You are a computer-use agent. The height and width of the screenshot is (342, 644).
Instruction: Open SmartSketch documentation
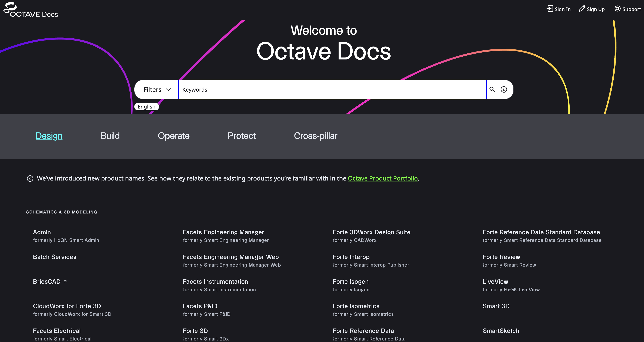click(501, 331)
